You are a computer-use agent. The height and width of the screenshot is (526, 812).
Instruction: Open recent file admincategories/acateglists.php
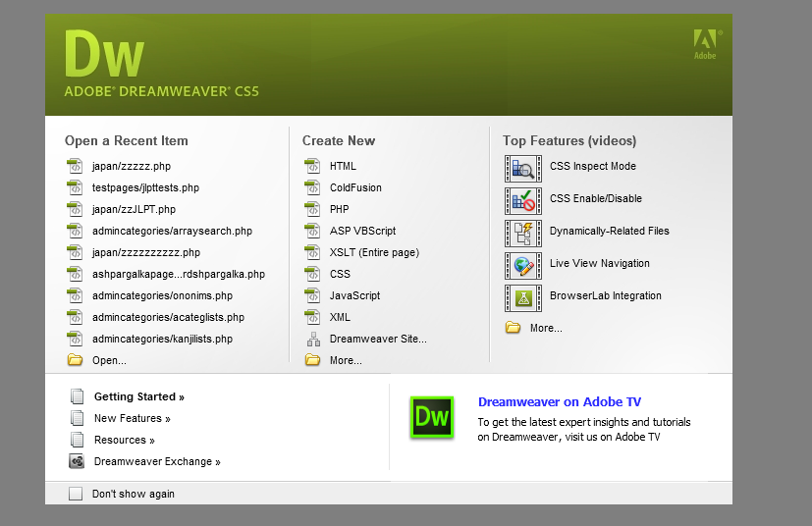point(168,317)
